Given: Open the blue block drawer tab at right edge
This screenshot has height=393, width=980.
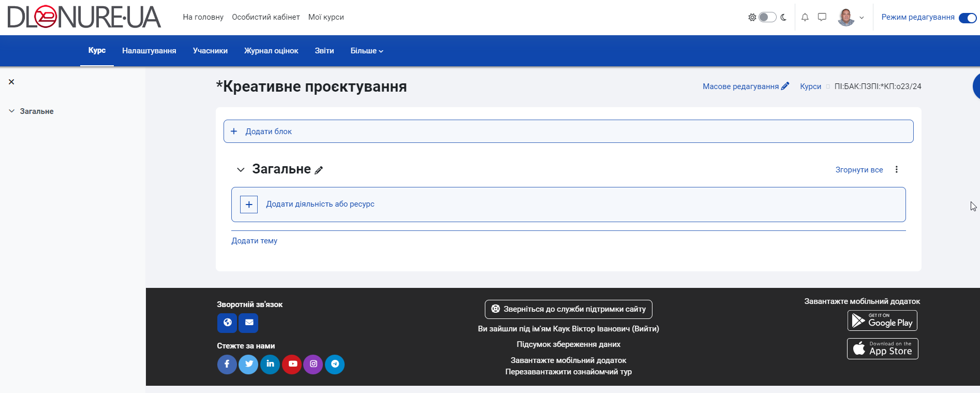Looking at the screenshot, I should pyautogui.click(x=976, y=86).
